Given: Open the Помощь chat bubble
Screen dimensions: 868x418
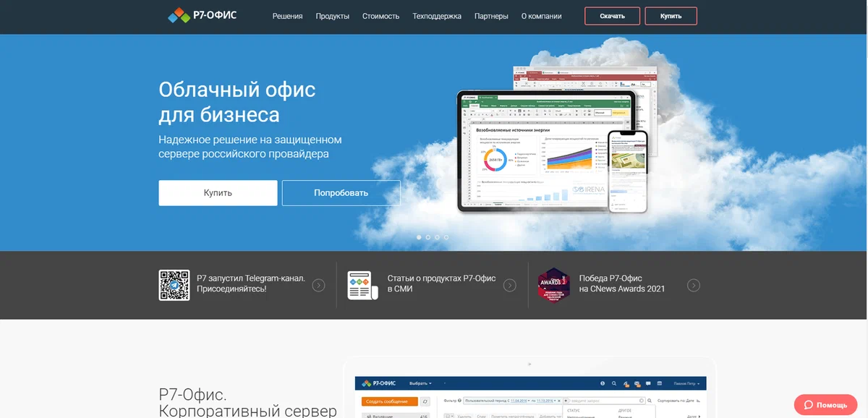Looking at the screenshot, I should [x=825, y=404].
